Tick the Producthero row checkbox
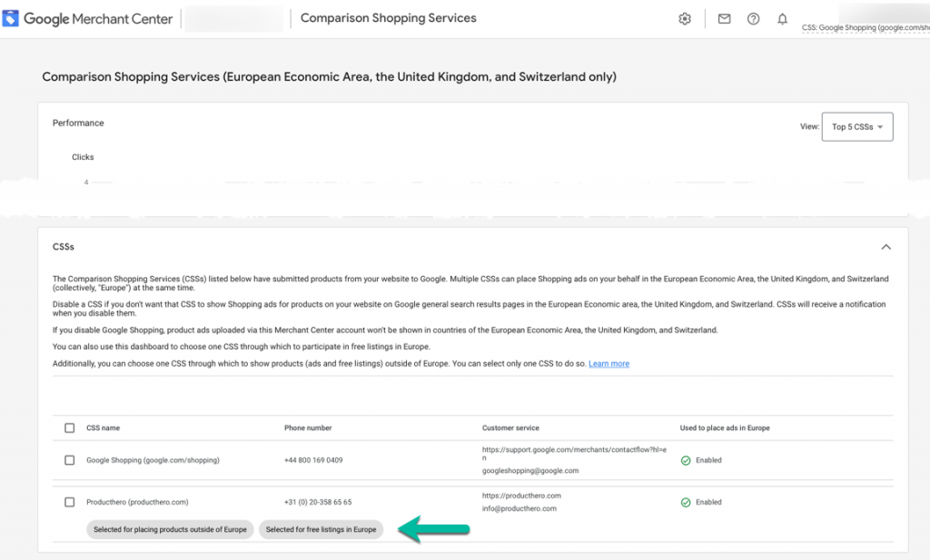The image size is (930, 560). click(x=69, y=503)
